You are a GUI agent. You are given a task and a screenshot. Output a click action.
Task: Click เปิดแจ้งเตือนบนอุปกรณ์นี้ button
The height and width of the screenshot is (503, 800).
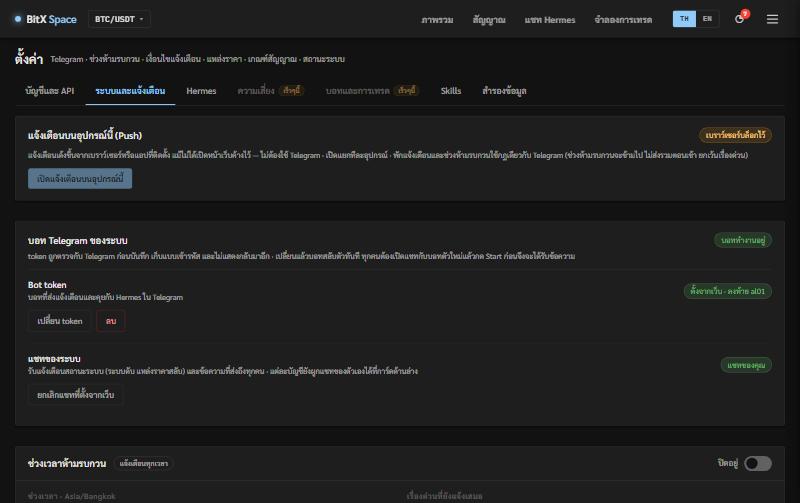pos(80,179)
